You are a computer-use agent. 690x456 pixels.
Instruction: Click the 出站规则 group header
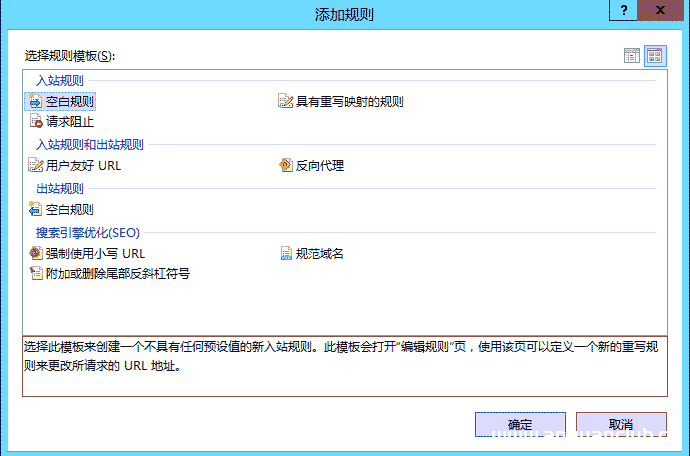point(60,188)
